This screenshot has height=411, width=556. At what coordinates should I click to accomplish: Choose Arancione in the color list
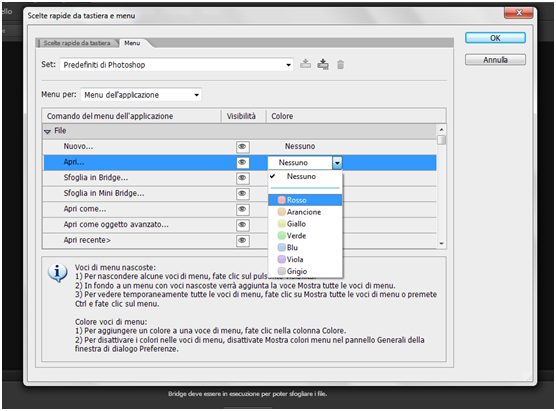point(305,212)
